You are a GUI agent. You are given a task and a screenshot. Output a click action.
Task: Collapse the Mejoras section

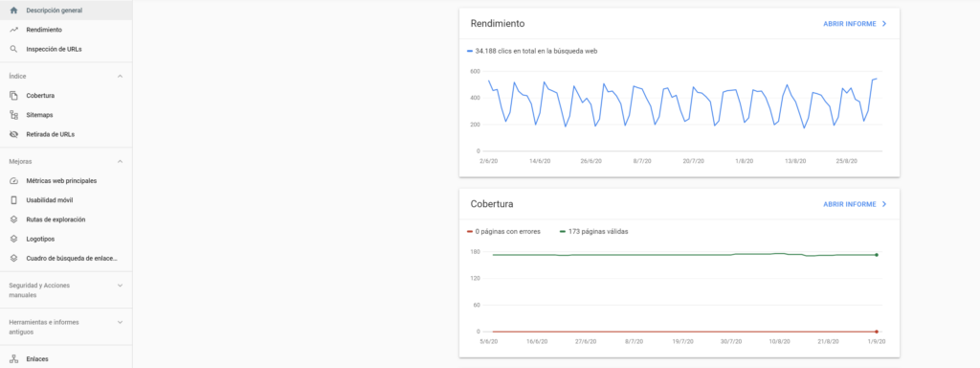coord(120,161)
